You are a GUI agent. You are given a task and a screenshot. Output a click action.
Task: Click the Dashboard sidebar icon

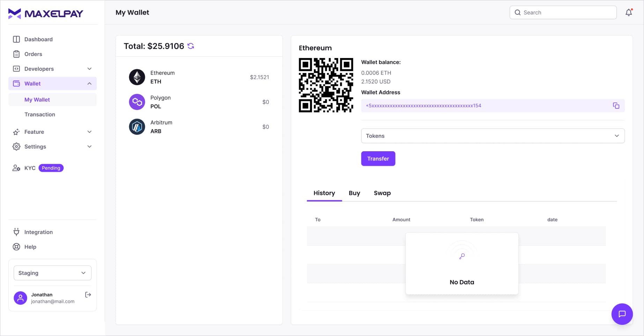tap(16, 39)
